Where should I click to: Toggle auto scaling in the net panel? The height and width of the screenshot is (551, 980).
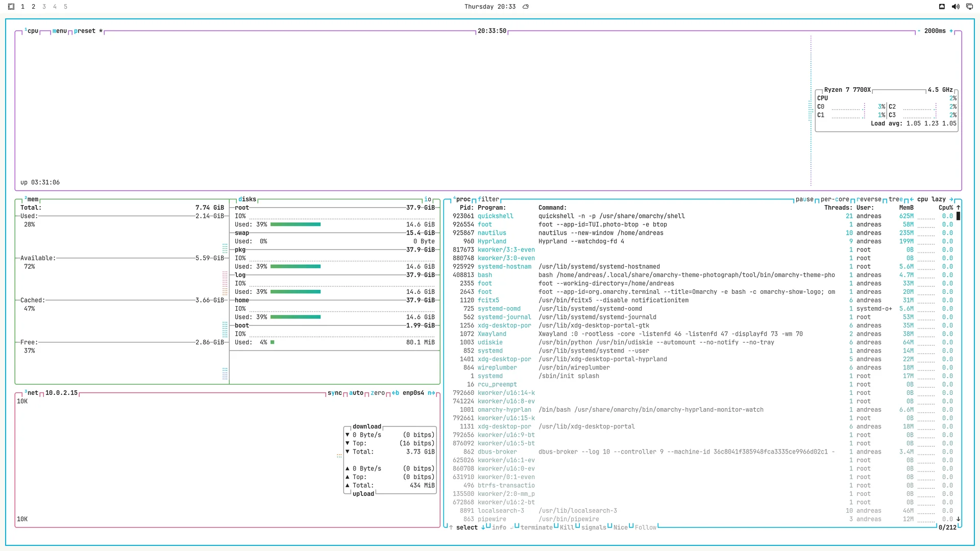pos(356,393)
